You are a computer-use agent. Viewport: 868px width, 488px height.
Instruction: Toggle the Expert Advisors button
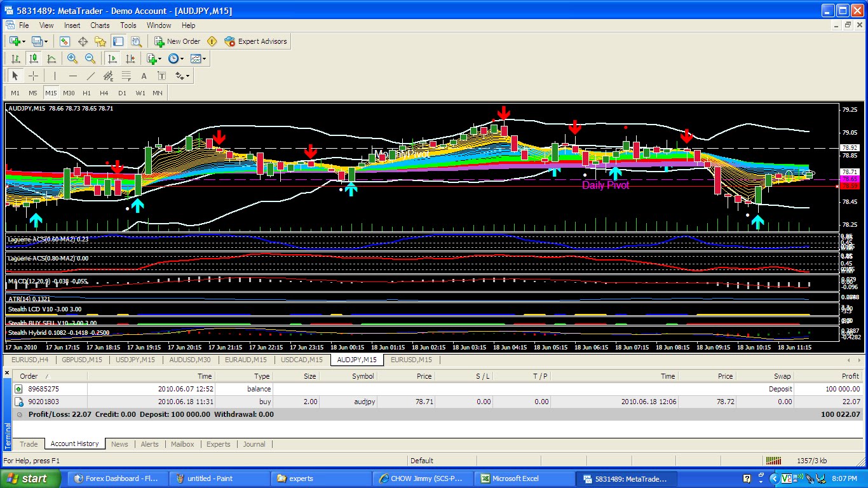pyautogui.click(x=255, y=41)
